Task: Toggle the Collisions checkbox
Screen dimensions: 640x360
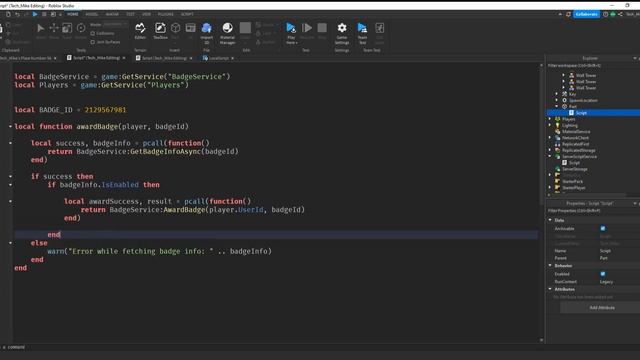Action: click(x=93, y=33)
